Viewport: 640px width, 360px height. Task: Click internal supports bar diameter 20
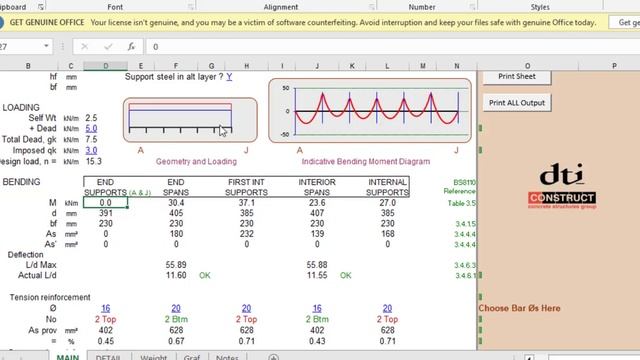[387, 309]
